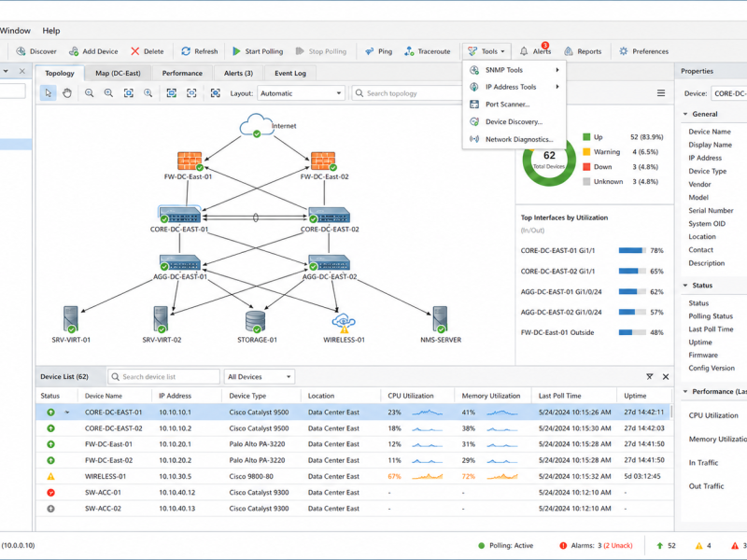Open the All Devices filter dropdown
Screen dimensions: 747x560
[260, 377]
